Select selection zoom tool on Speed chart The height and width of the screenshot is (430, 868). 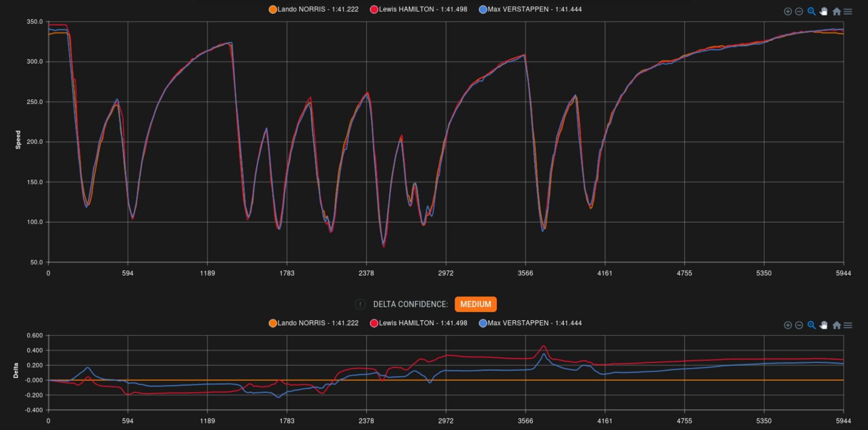(x=811, y=12)
